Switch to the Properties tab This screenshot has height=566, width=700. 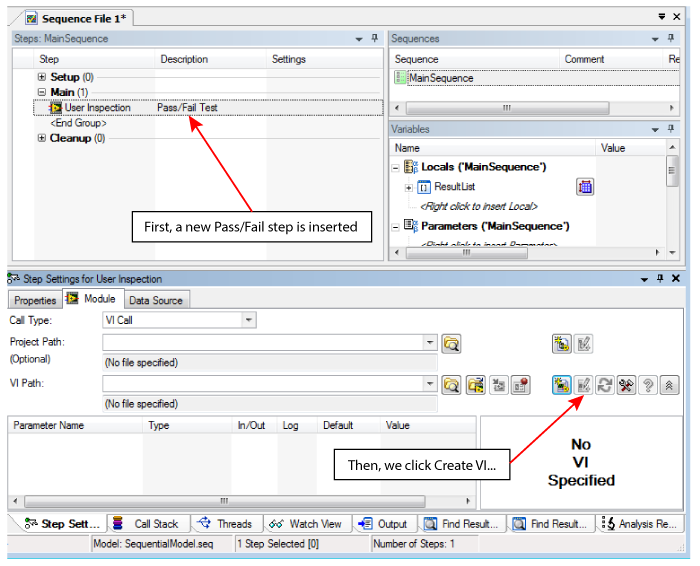point(35,300)
